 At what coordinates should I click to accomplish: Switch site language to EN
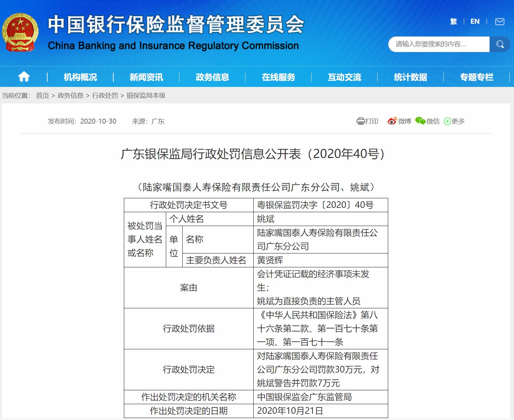click(x=475, y=21)
